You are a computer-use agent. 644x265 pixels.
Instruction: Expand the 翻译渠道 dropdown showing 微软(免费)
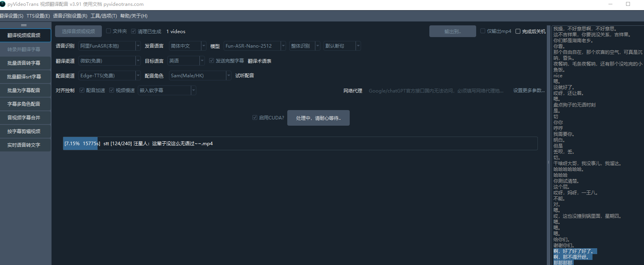coord(110,61)
